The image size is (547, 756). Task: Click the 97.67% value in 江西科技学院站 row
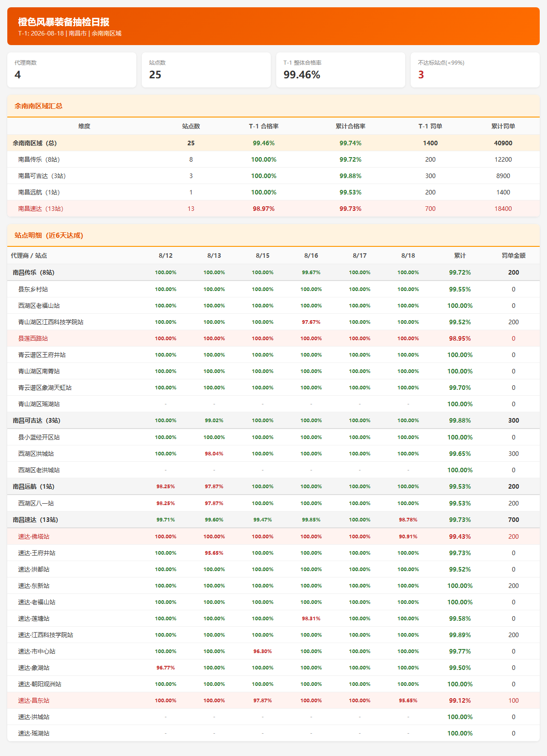pyautogui.click(x=311, y=322)
